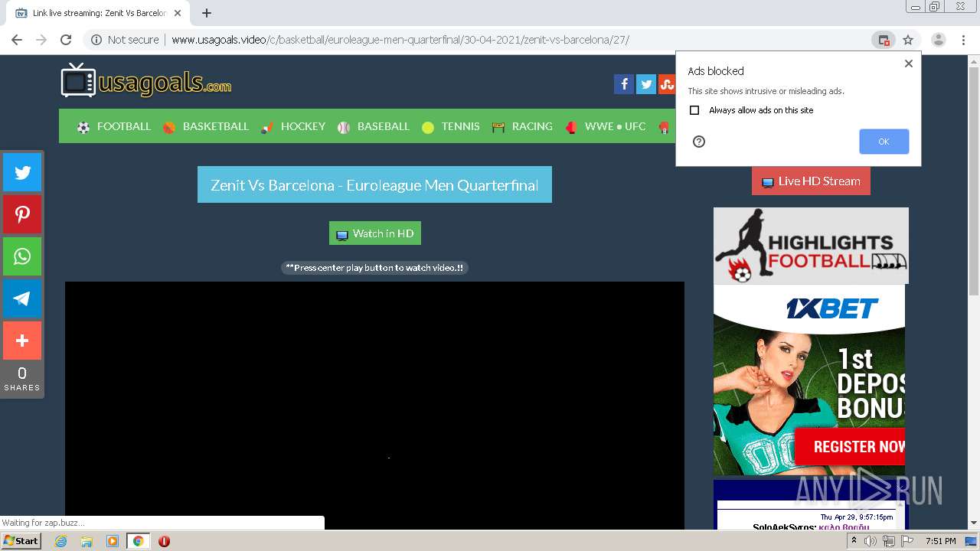The height and width of the screenshot is (551, 980).
Task: Click the ads blocked icon in address bar
Action: [884, 40]
